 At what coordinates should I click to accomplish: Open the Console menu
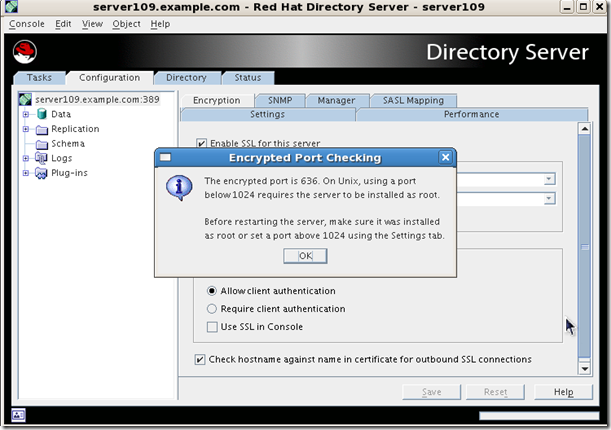[27, 24]
